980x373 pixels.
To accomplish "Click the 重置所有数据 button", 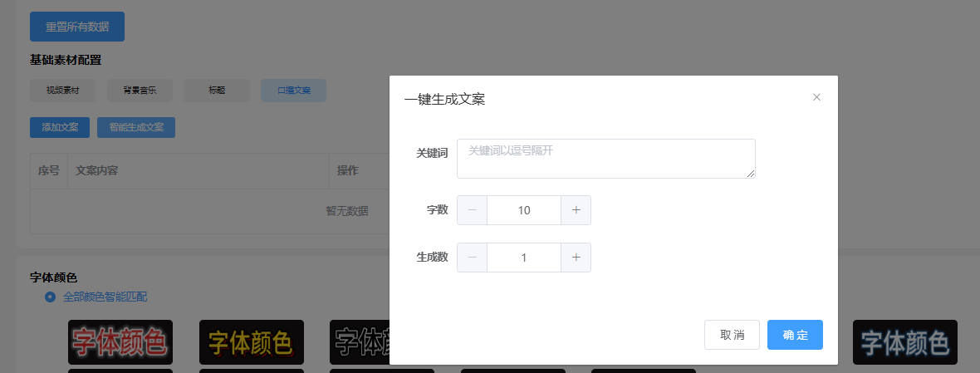I will click(x=77, y=27).
